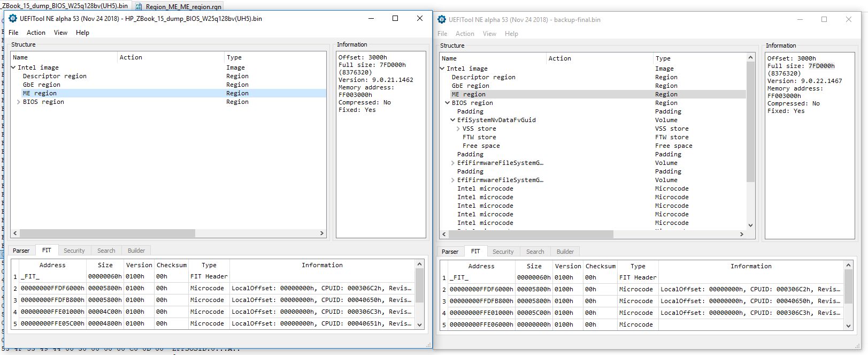
Task: Expand BIOS region in left window tree
Action: click(x=19, y=102)
